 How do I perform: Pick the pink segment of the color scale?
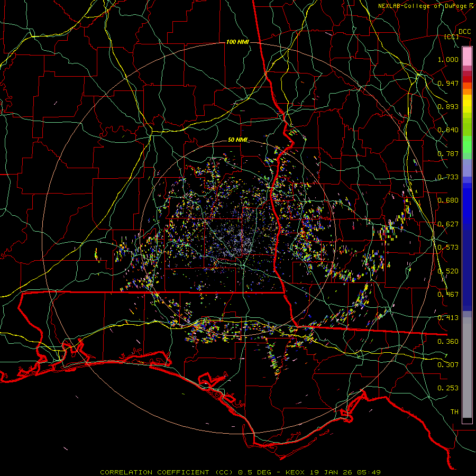point(467,57)
